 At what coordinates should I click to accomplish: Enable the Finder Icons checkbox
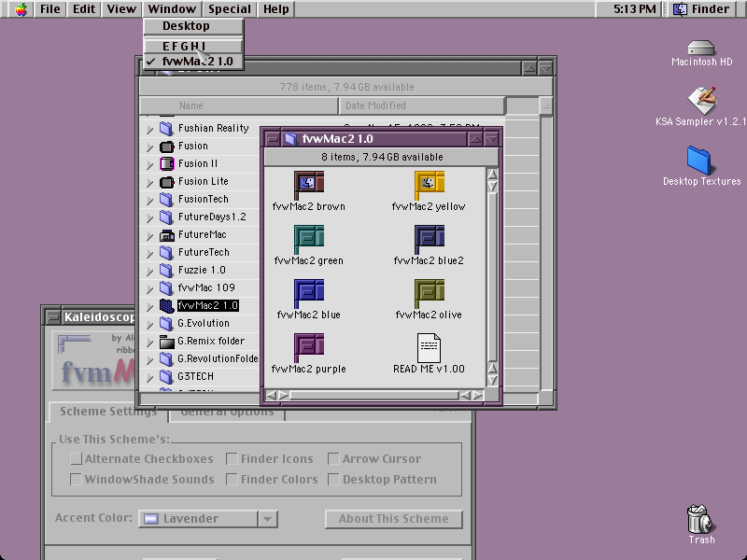[232, 458]
